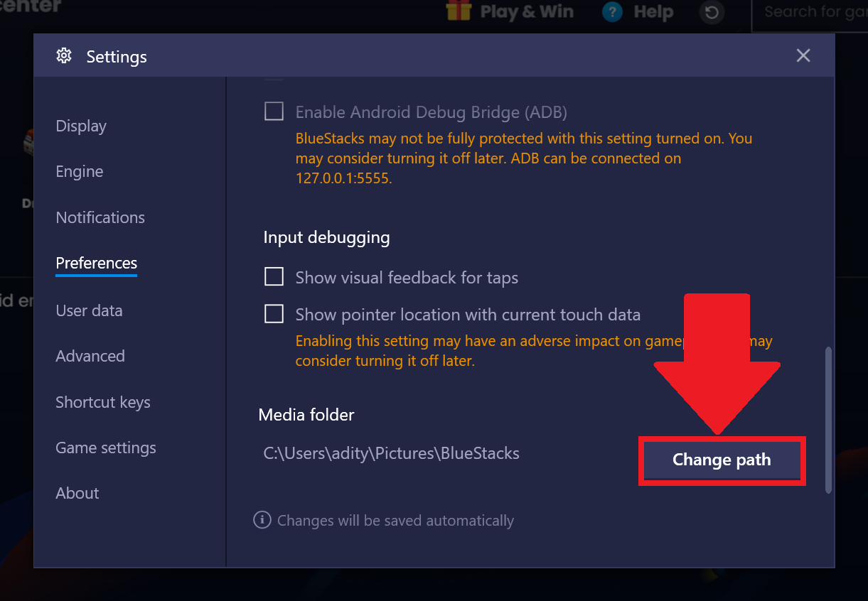Select the Preferences tab
Screen dimensions: 868x601
(x=97, y=263)
